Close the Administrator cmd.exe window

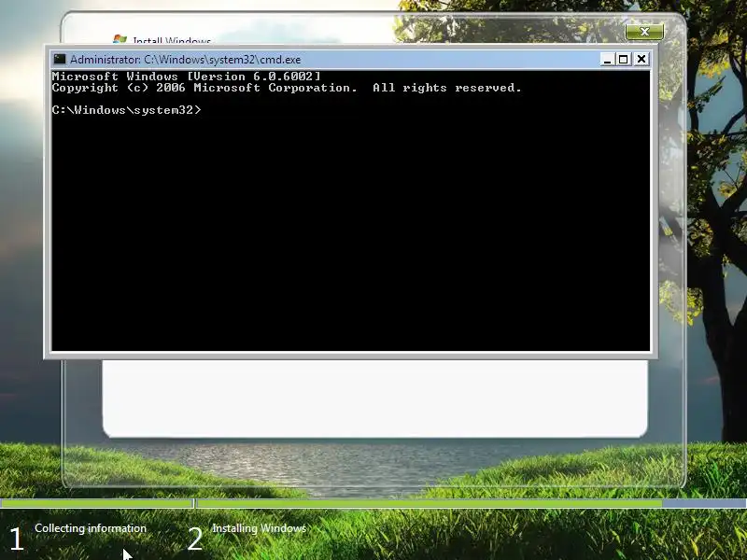pyautogui.click(x=641, y=59)
